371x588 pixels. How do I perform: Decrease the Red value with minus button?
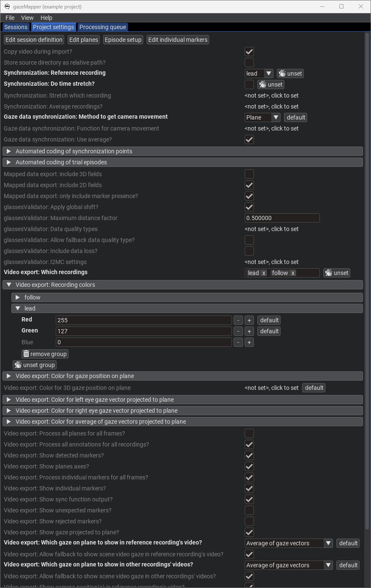[238, 320]
